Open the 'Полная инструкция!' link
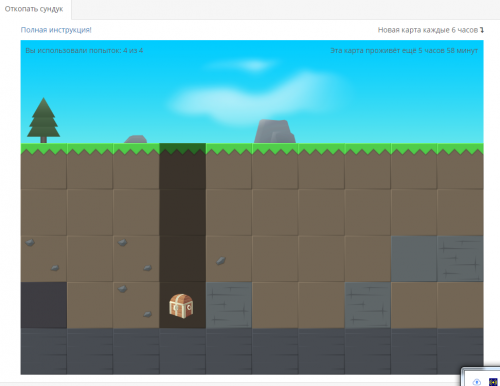The height and width of the screenshot is (386, 500). [x=56, y=30]
